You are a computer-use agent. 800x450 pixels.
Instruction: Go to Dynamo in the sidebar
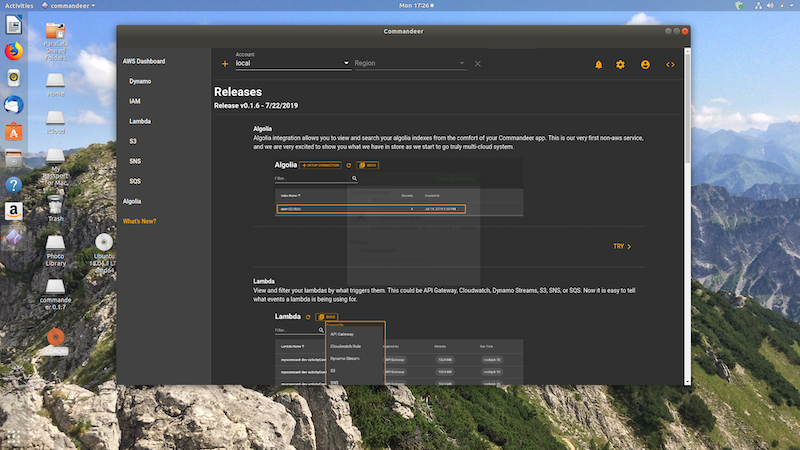[140, 81]
